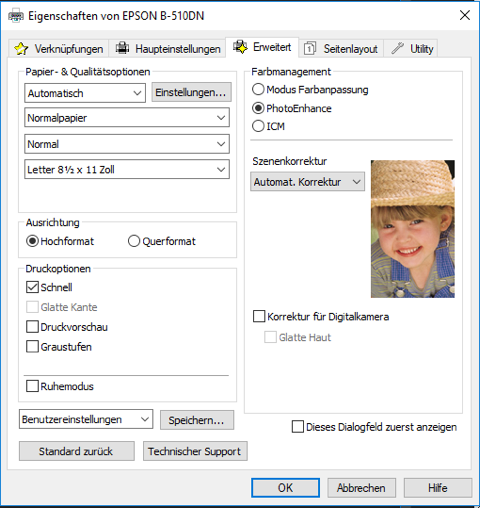Click the star icon on Verknüpfungen tab
The image size is (480, 508).
tap(21, 49)
